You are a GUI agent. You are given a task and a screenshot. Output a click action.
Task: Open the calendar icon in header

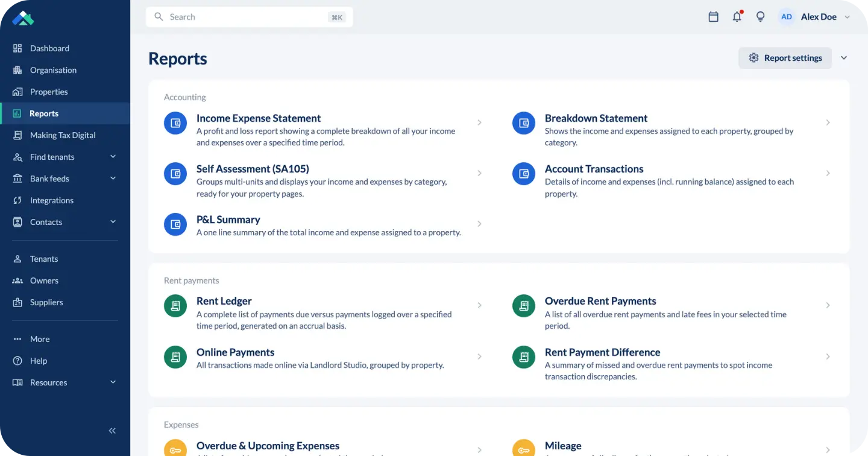713,17
